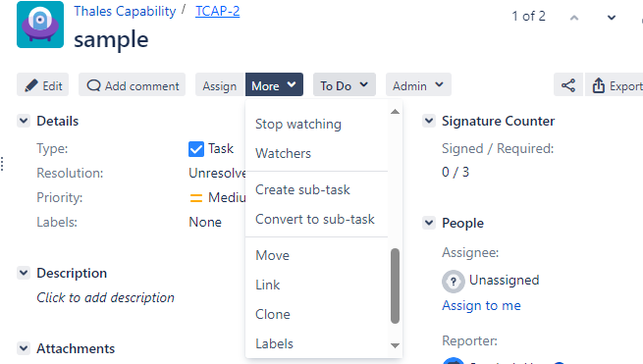643x364 pixels.
Task: Click the More menu scrollbar thumb
Action: tap(395, 286)
